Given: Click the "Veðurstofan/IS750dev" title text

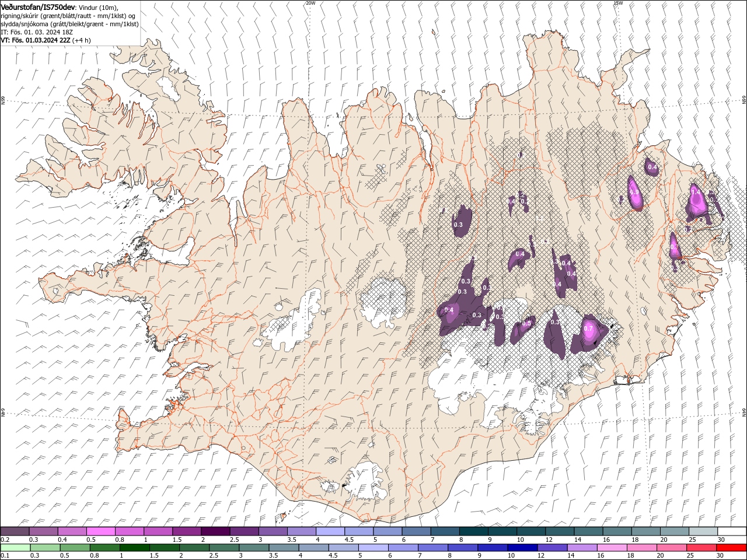Looking at the screenshot, I should tap(38, 6).
